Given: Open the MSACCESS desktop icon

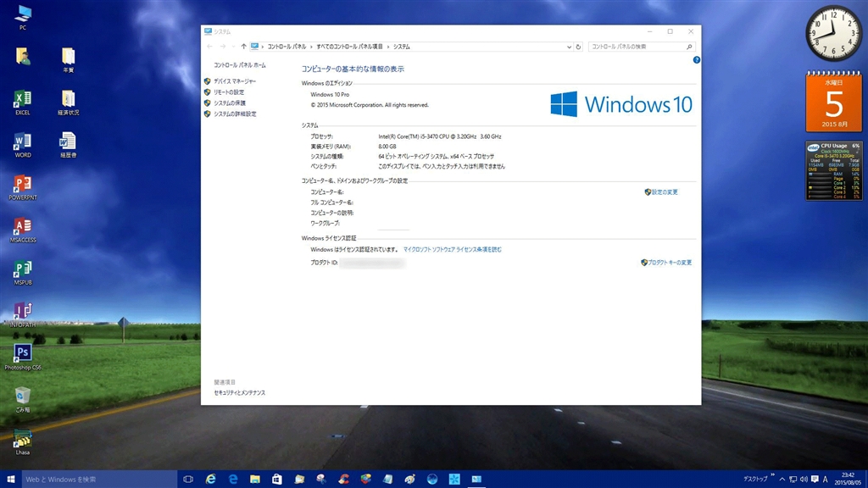Looking at the screenshot, I should (x=23, y=227).
